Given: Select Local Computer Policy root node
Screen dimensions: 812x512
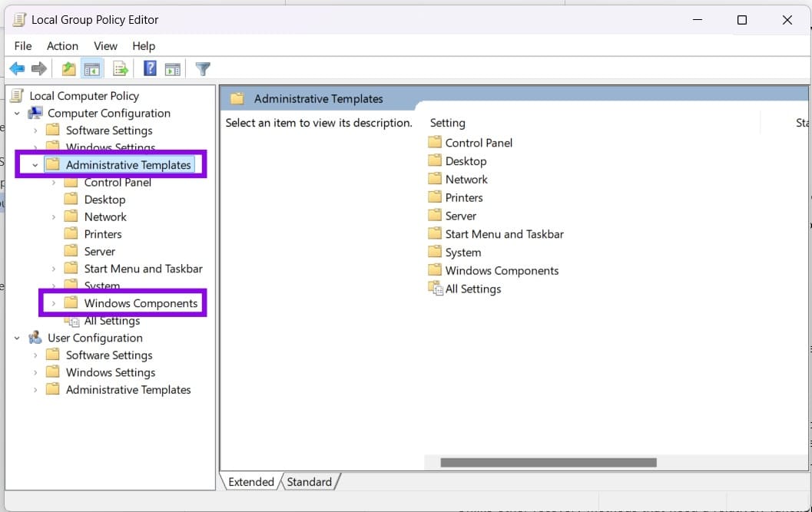Looking at the screenshot, I should click(84, 96).
